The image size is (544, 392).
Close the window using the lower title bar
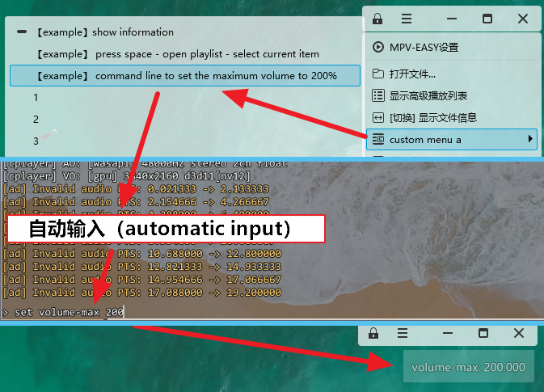click(519, 333)
